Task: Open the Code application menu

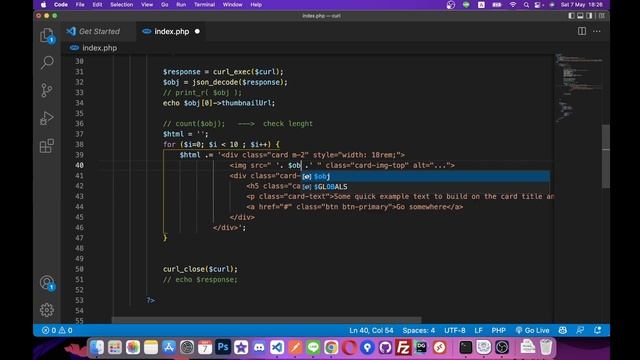Action: 61,5
